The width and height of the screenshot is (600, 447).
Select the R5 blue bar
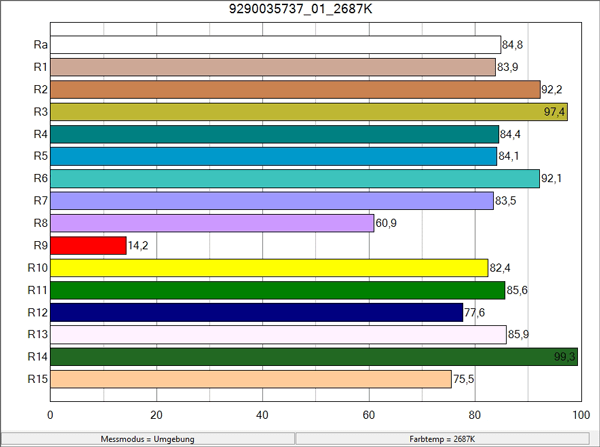point(274,156)
